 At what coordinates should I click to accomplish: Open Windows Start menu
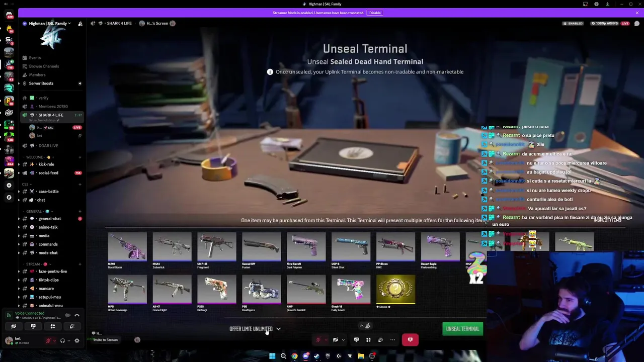[x=272, y=356]
